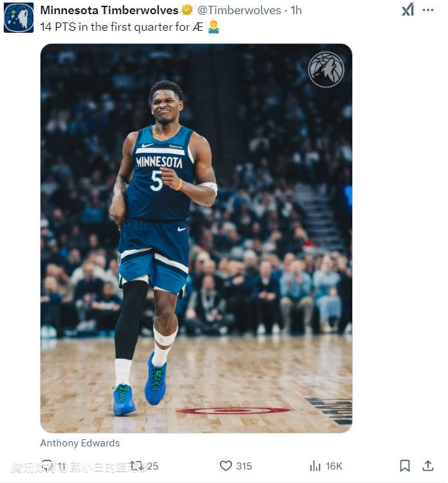Screen dimensions: 448x483
Task: Bookmark the Timberwolves tweet
Action: click(x=404, y=466)
